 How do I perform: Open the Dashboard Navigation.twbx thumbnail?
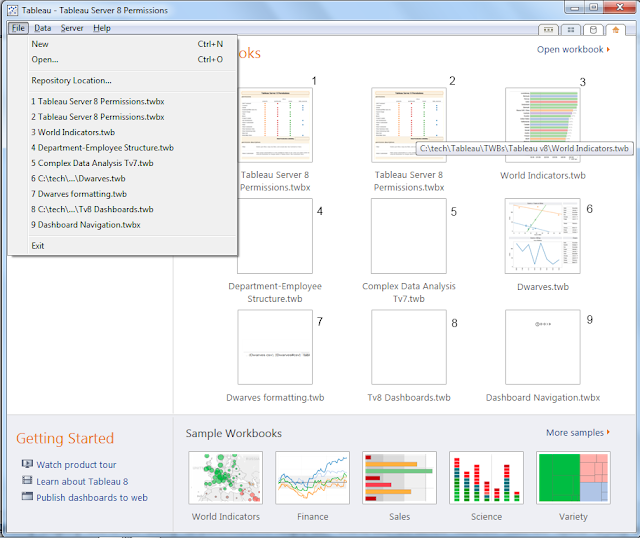point(542,347)
